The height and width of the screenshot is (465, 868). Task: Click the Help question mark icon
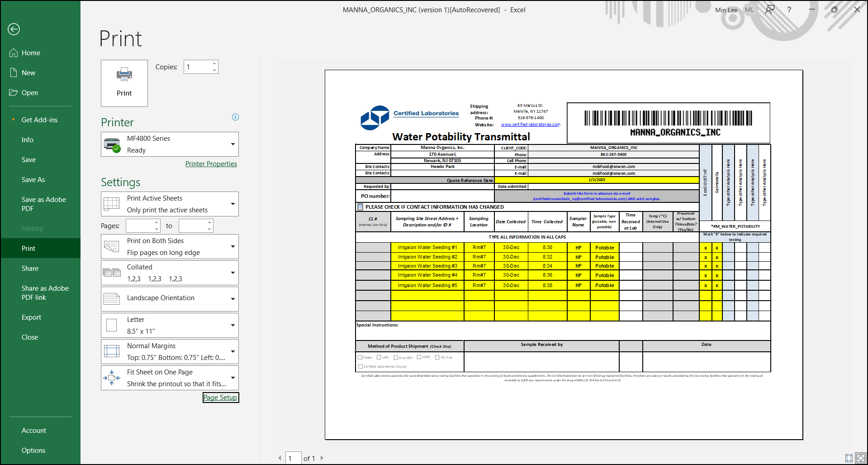click(789, 10)
